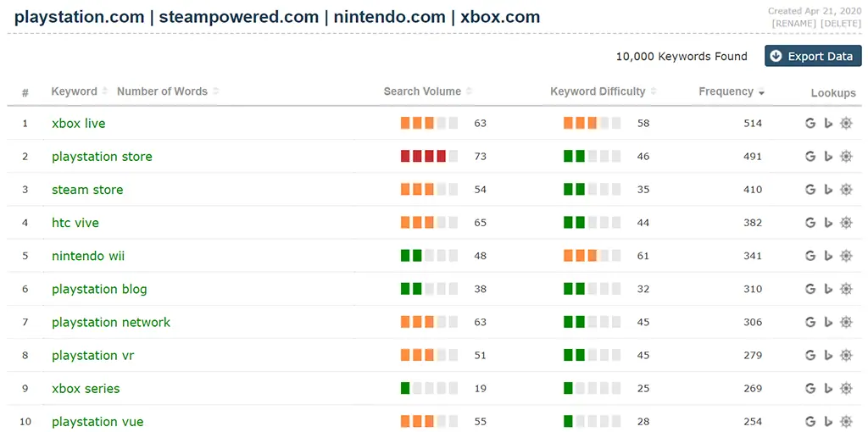Open Google lookup for xbox live
Viewport: 868px width, 432px height.
(810, 124)
